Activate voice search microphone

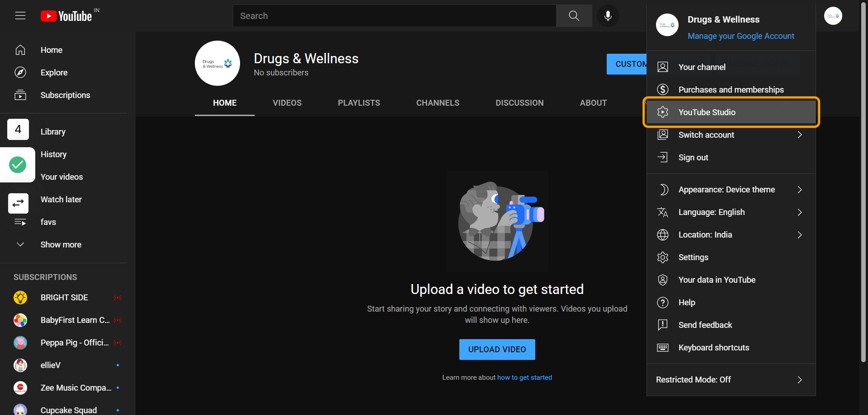608,16
